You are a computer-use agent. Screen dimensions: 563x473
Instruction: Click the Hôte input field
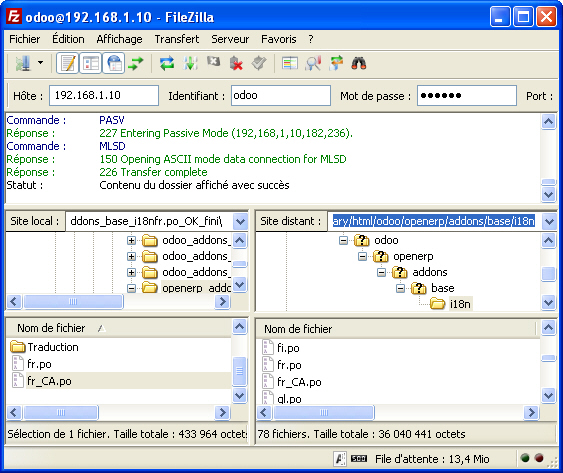[x=104, y=96]
